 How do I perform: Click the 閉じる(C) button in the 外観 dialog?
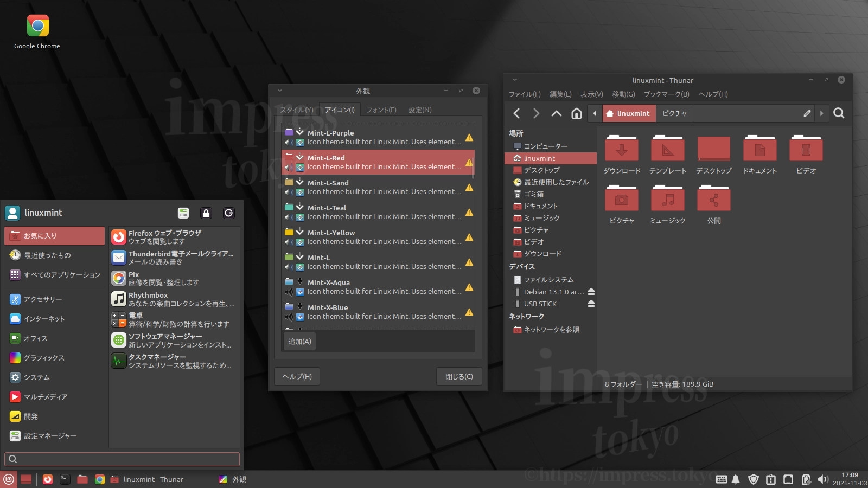[459, 376]
